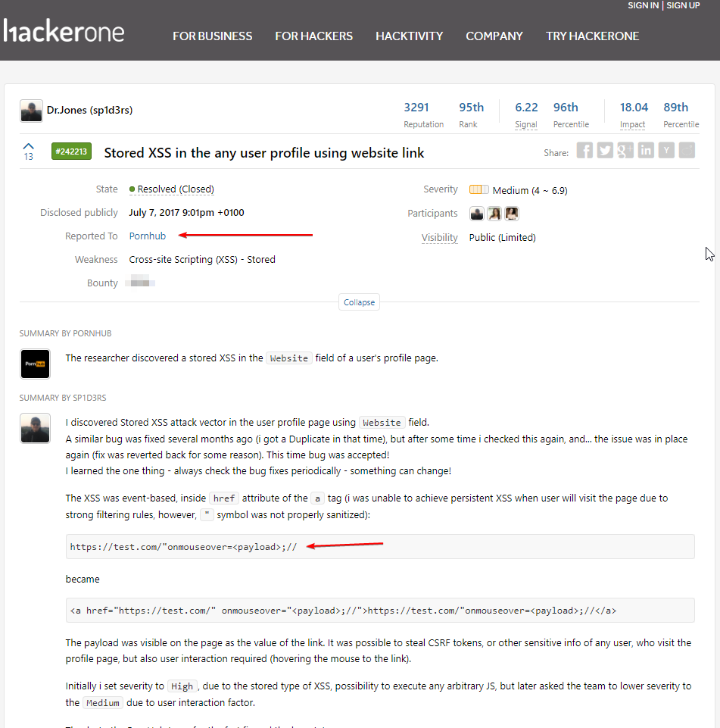Click the Sign Up link

(x=683, y=5)
